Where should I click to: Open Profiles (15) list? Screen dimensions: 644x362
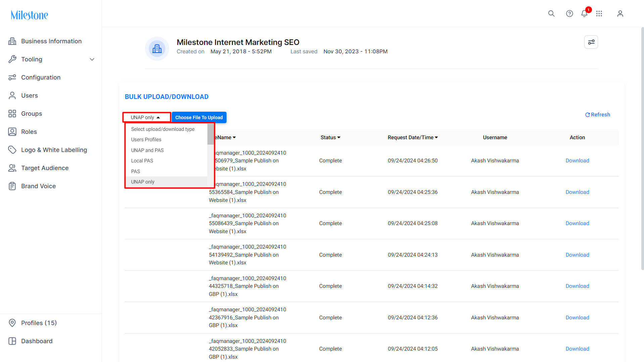(39, 323)
